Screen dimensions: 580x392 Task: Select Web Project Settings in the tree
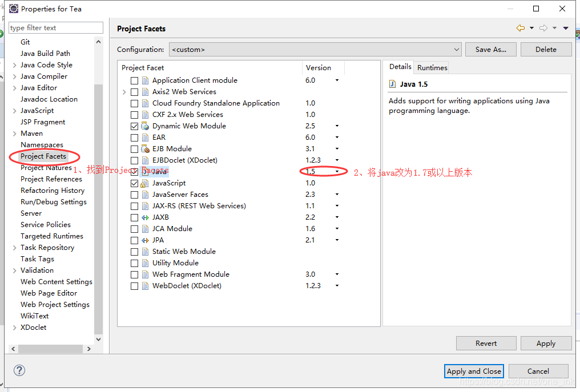[x=55, y=304]
